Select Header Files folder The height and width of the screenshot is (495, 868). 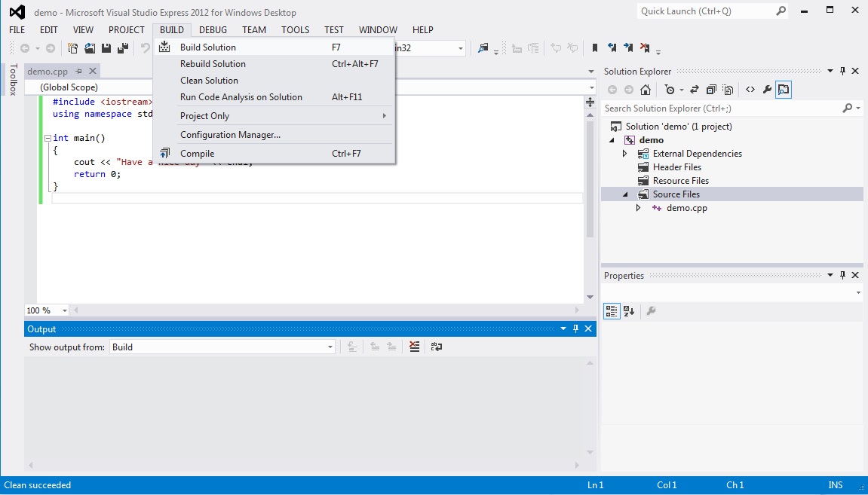coord(677,167)
